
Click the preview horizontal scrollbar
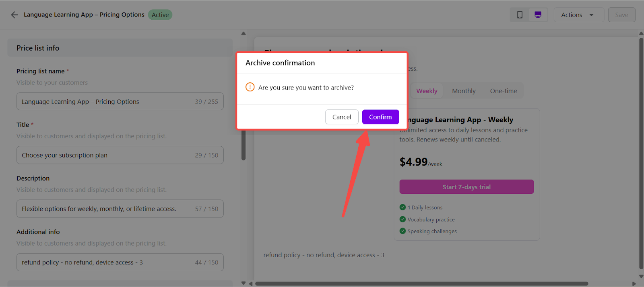click(421, 283)
